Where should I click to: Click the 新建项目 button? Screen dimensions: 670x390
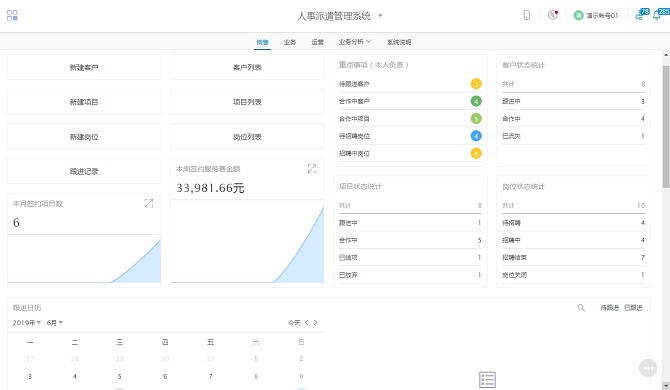[x=84, y=102]
